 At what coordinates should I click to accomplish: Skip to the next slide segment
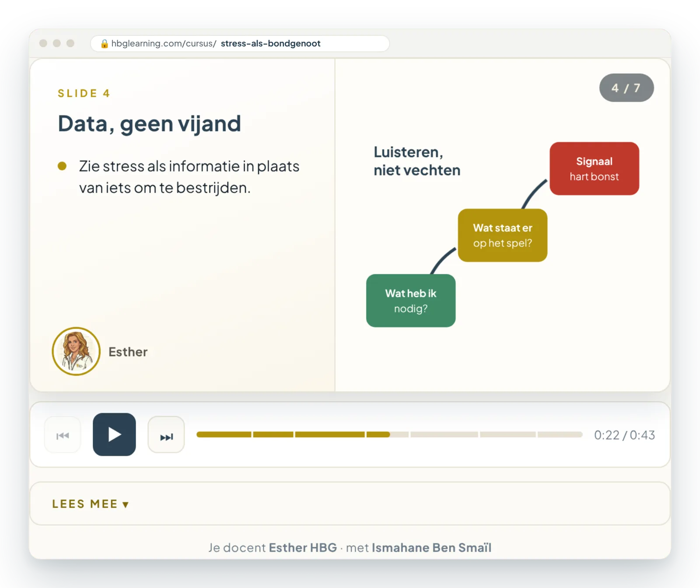[x=166, y=434]
